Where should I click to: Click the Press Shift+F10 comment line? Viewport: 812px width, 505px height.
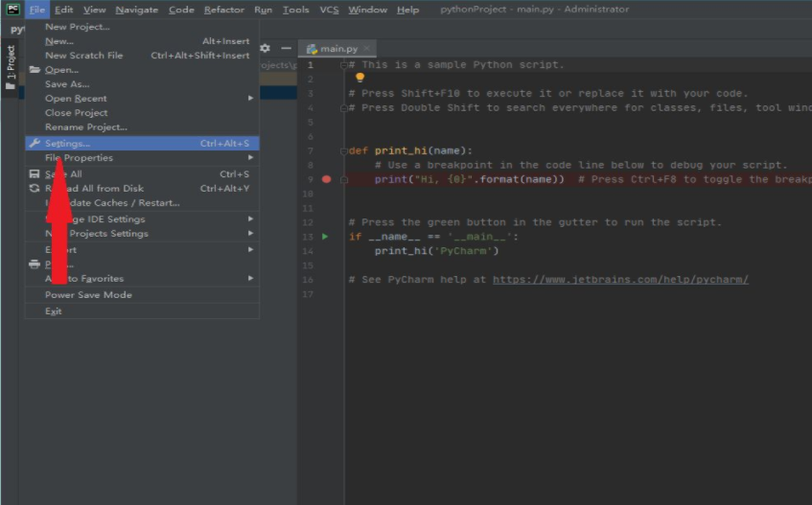pos(548,93)
